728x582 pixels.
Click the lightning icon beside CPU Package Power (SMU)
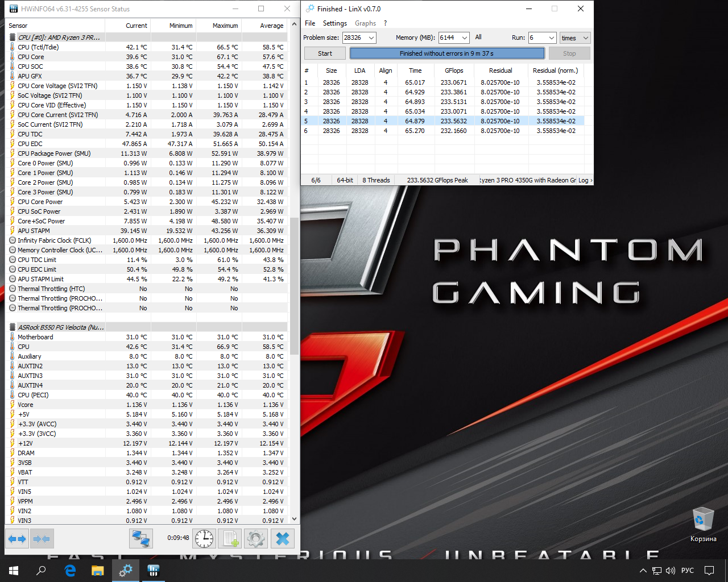[13, 153]
